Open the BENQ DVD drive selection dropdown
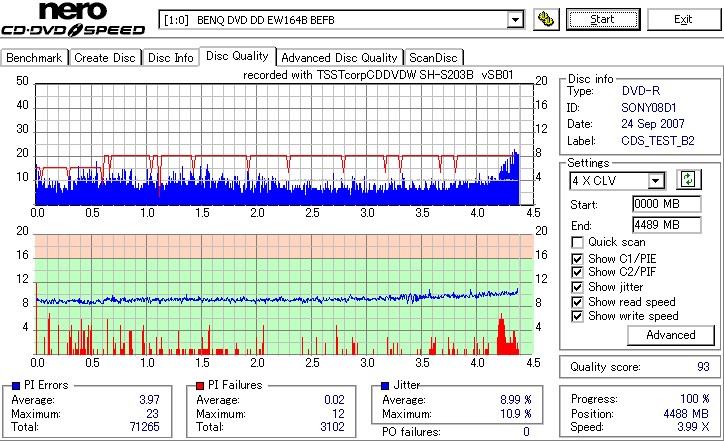The width and height of the screenshot is (724, 441). point(515,20)
